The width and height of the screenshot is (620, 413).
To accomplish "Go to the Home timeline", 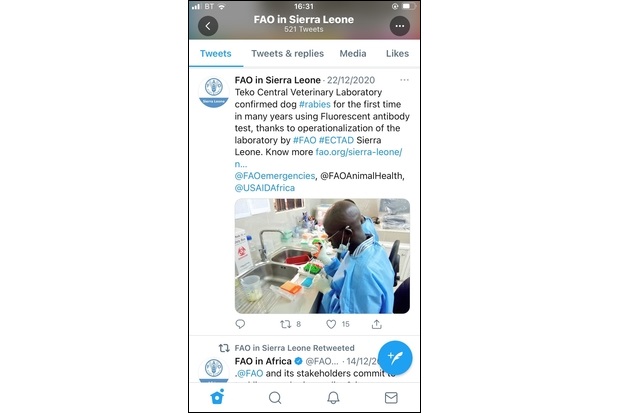I will tap(217, 397).
